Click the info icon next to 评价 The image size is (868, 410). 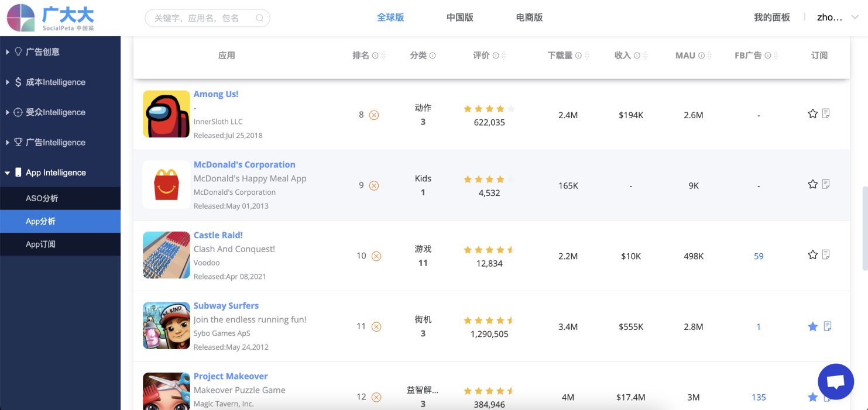click(x=496, y=56)
